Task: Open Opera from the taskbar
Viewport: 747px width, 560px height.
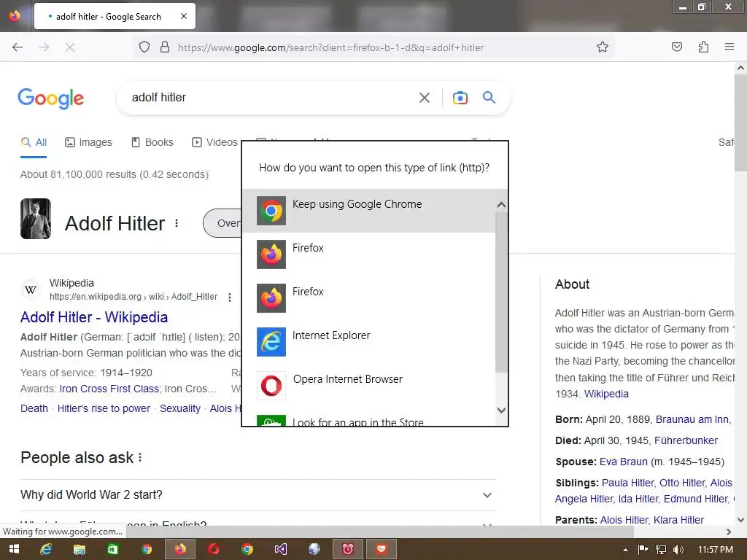Action: (214, 549)
